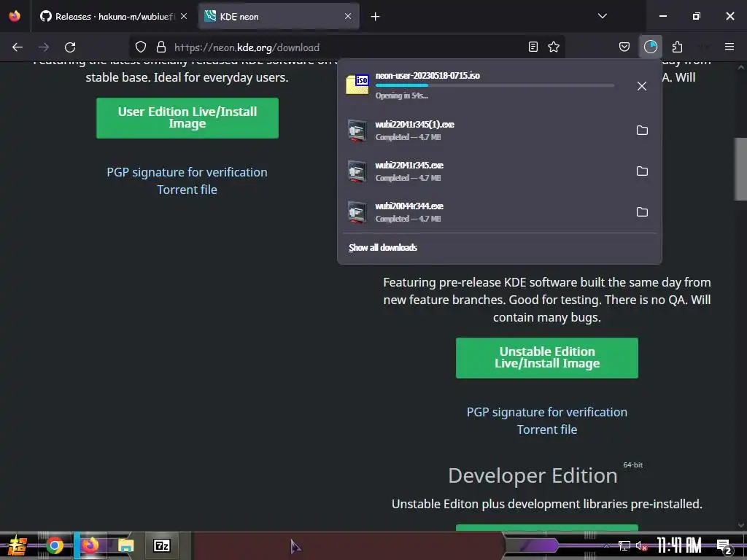Screen dimensions: 747x560
Task: Close the Releases hakuna-m/wubiuefi tab
Action: click(x=184, y=16)
